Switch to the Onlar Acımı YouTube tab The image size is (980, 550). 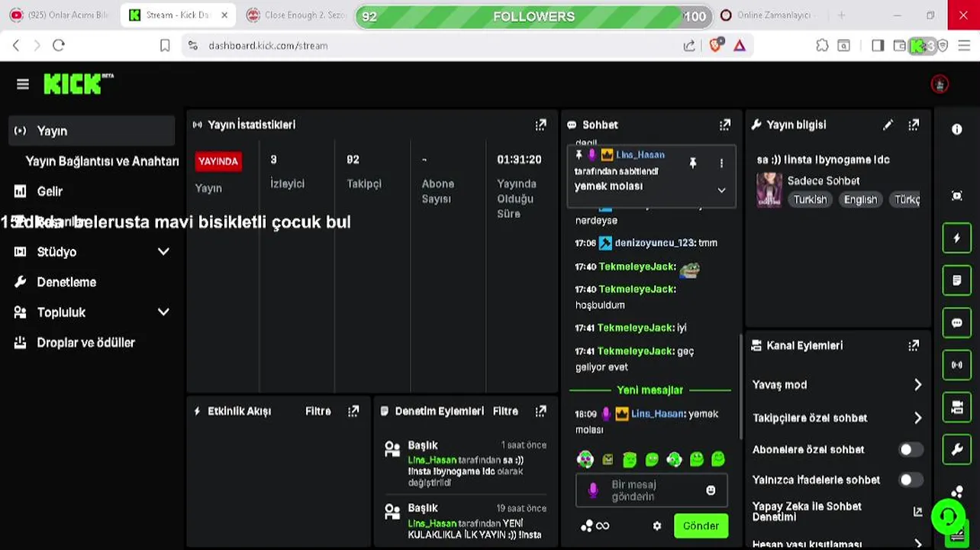[x=60, y=15]
